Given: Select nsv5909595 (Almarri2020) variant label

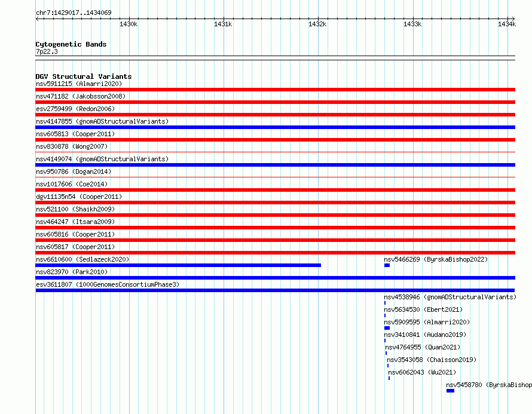Looking at the screenshot, I should click(x=427, y=322).
